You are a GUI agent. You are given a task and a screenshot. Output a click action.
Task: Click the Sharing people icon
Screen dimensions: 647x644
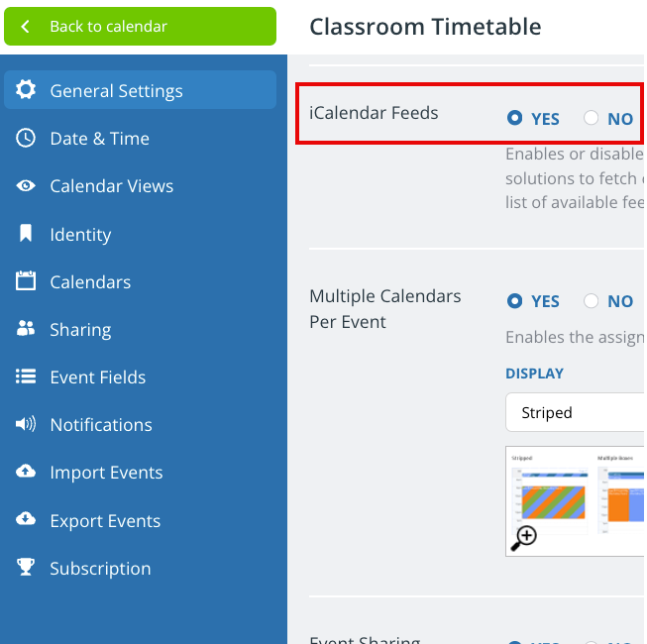tap(26, 328)
